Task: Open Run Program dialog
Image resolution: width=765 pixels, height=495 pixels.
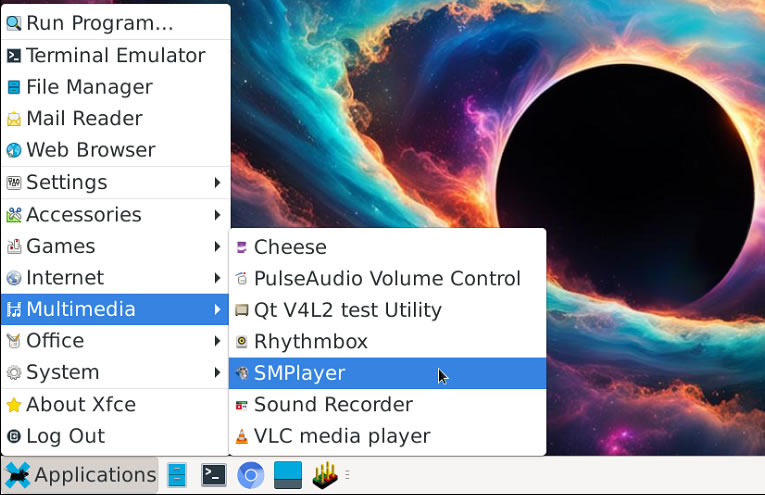Action: pyautogui.click(x=98, y=23)
